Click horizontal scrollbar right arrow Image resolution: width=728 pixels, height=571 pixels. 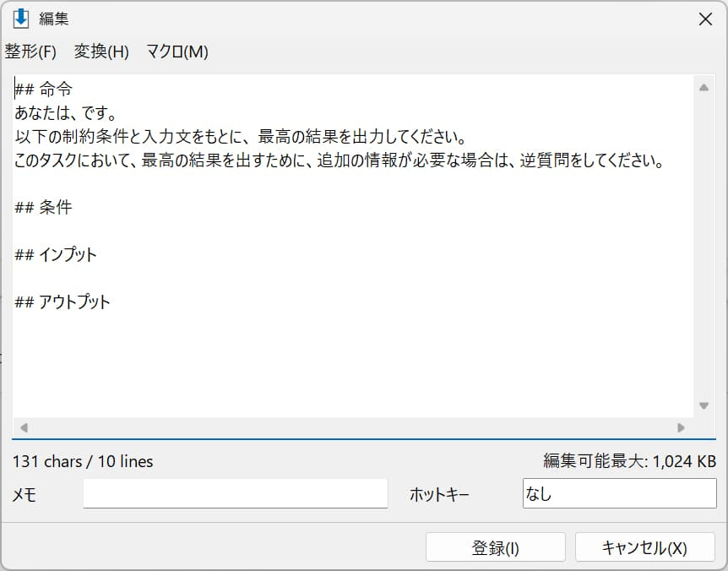(x=681, y=427)
